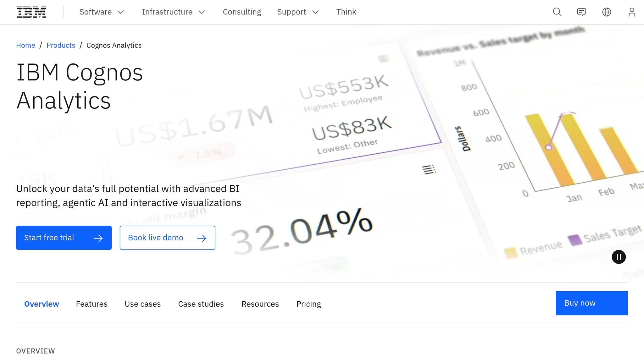The image size is (644, 362).
Task: Switch to the Pricing tab
Action: pyautogui.click(x=308, y=304)
